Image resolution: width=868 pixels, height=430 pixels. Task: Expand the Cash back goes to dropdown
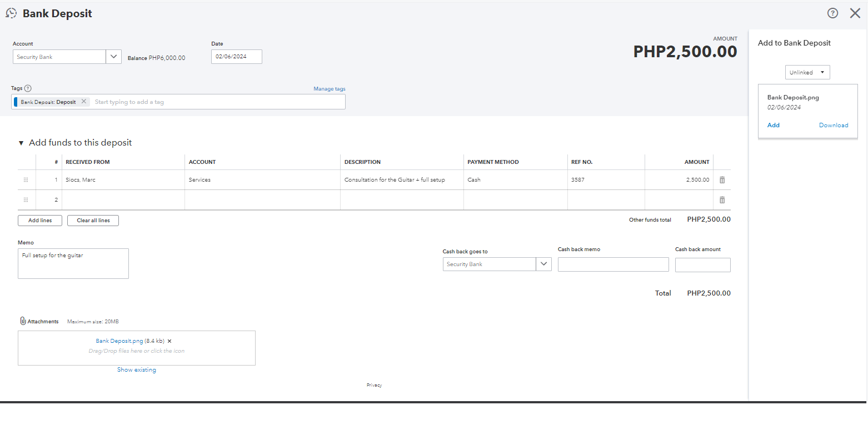(543, 264)
